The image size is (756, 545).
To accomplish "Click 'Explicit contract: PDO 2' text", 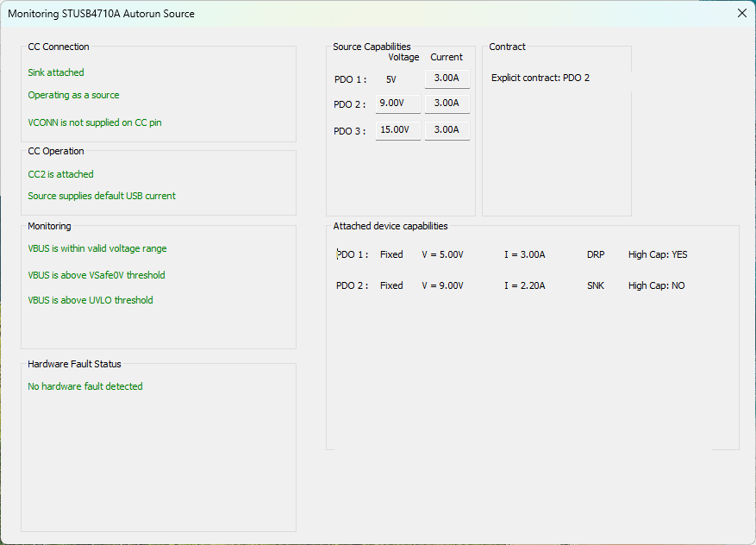I will 540,78.
